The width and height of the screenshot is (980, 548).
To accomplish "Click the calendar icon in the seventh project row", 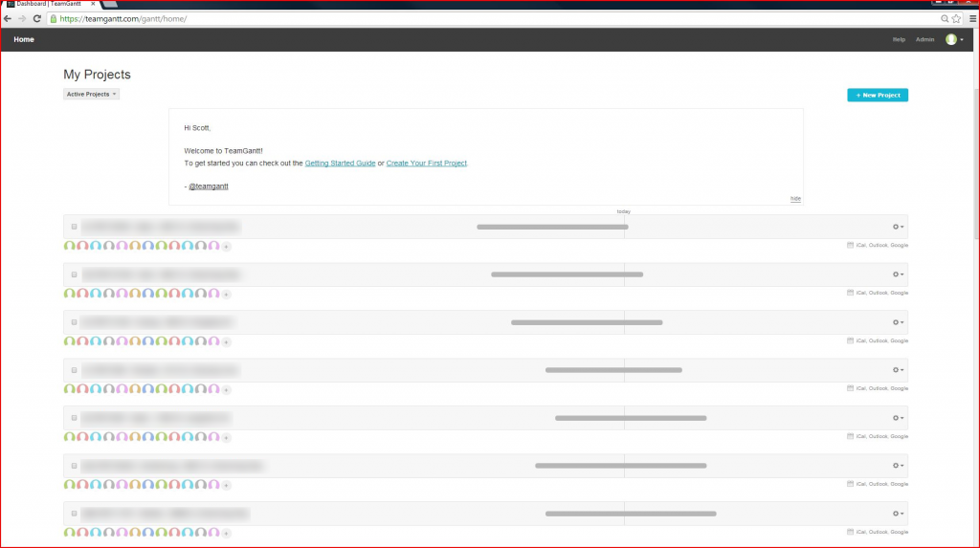I will (x=850, y=532).
